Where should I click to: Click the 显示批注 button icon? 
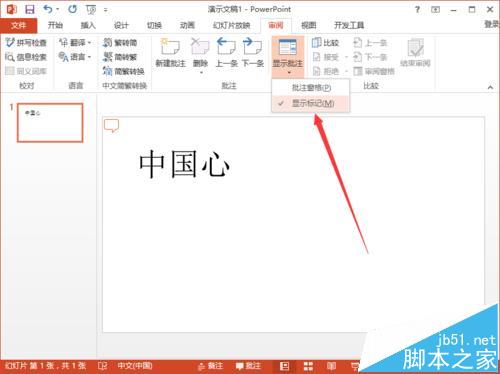pyautogui.click(x=288, y=47)
